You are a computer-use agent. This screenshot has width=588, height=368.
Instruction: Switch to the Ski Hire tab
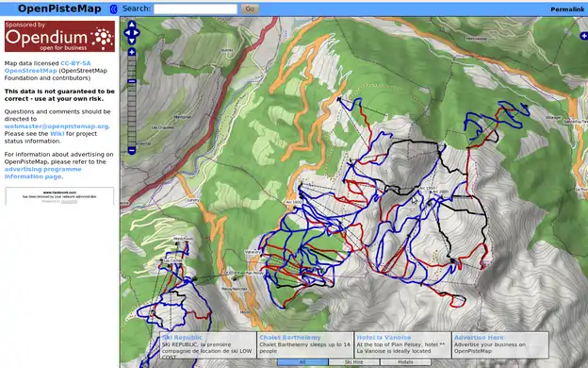click(x=354, y=362)
